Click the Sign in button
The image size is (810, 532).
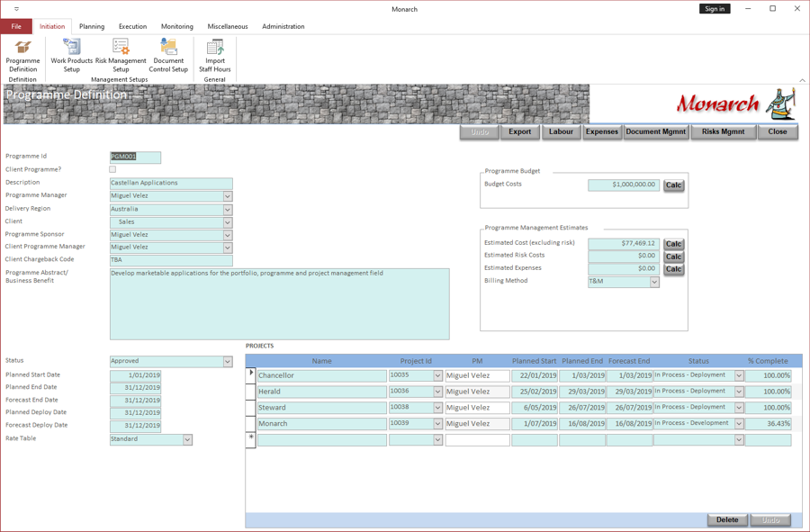click(x=715, y=9)
